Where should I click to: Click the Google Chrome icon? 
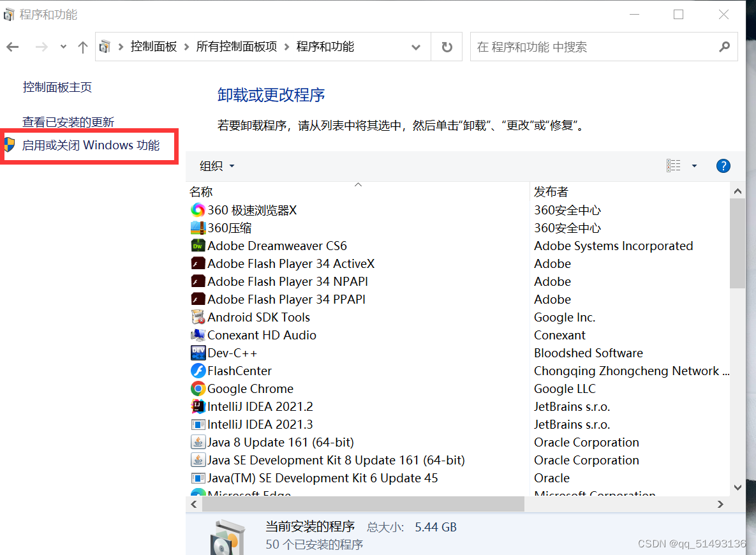(x=198, y=388)
